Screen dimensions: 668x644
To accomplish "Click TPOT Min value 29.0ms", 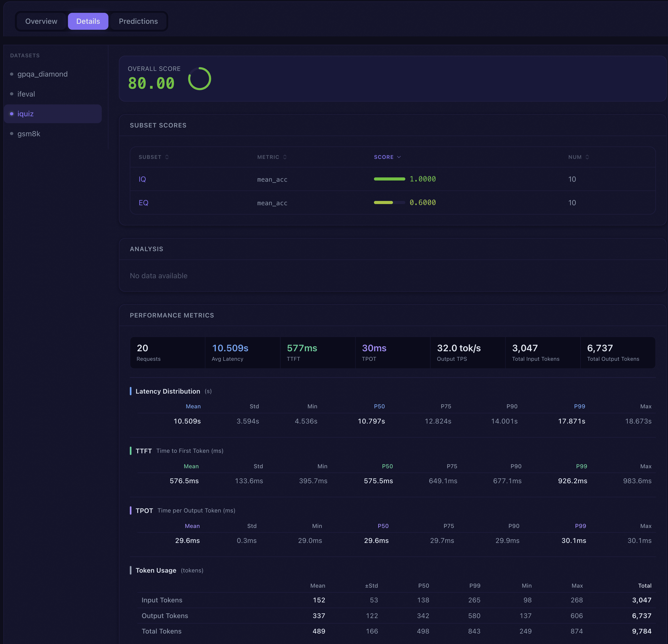I will point(310,540).
